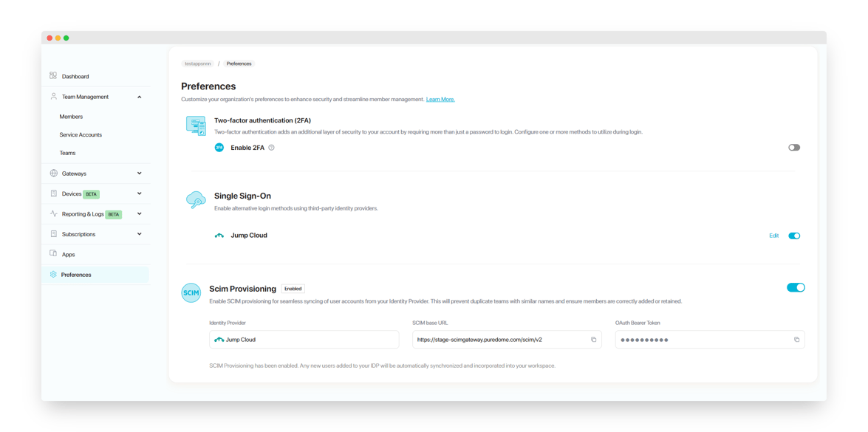Open Apps using its sidebar icon
The height and width of the screenshot is (432, 868).
coord(52,254)
